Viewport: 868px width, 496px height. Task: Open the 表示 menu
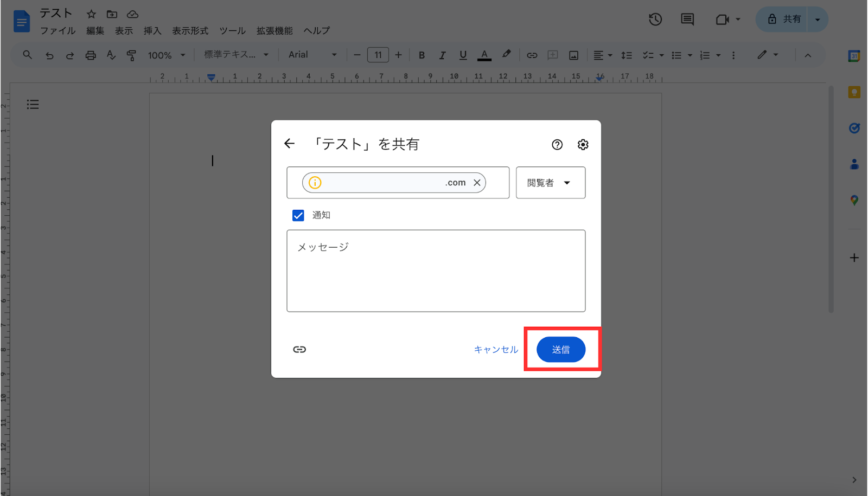[124, 31]
